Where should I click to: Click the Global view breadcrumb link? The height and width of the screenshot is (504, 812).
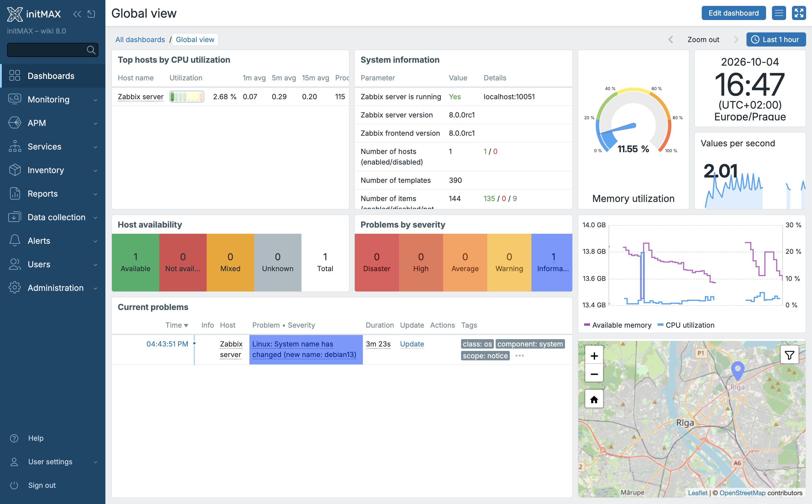point(195,40)
